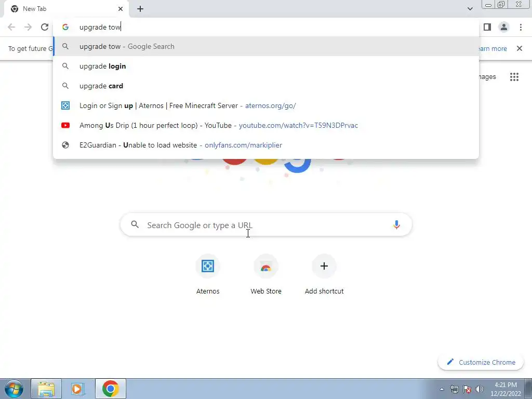This screenshot has width=532, height=399.
Task: Open the Aternos Login or Sign up suggestion
Action: tap(266, 105)
